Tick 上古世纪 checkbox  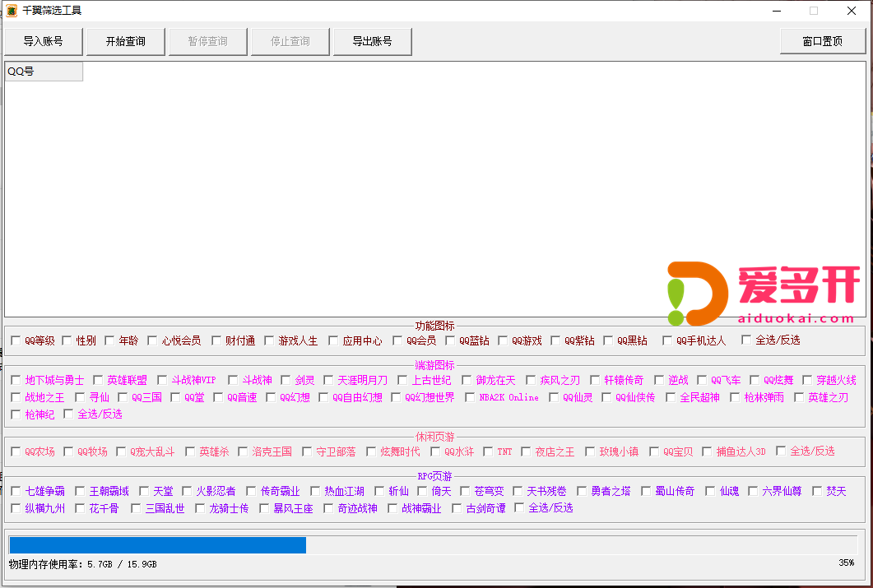(402, 380)
